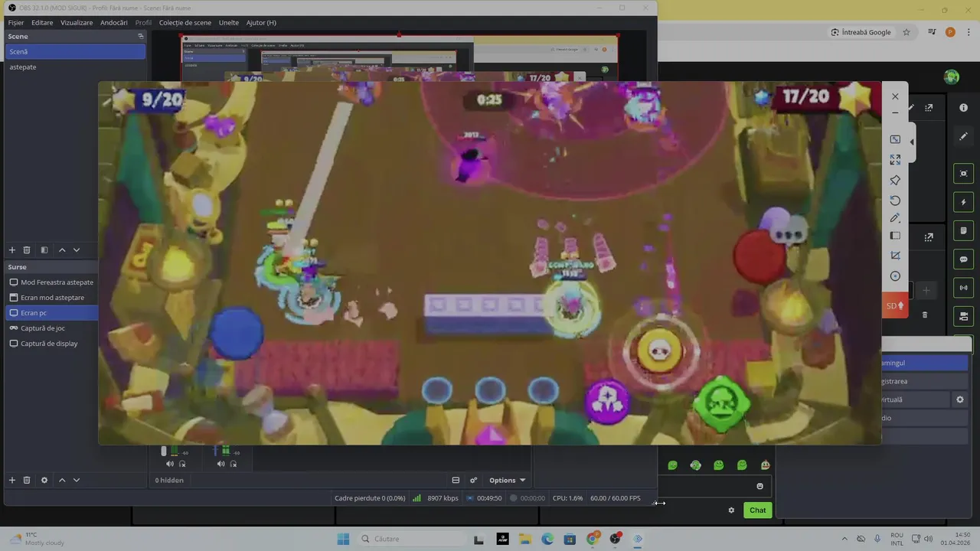Image resolution: width=980 pixels, height=551 pixels.
Task: Click Întreabă Google in browser address bar
Action: [861, 32]
